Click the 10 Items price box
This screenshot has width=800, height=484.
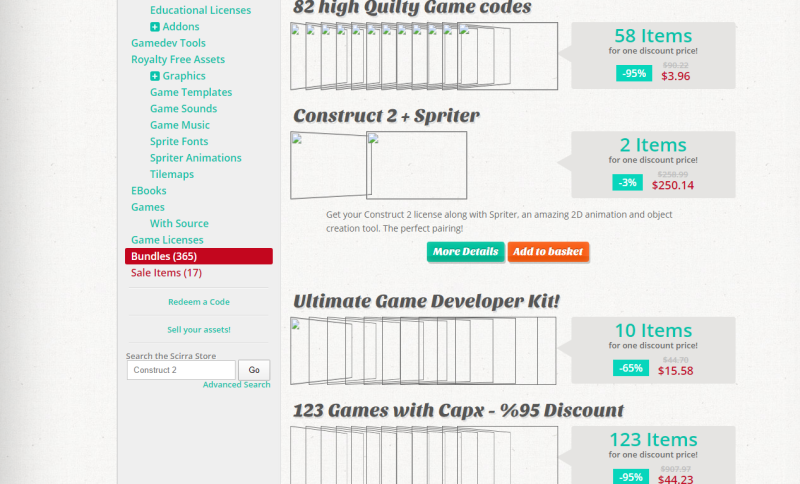[x=653, y=350]
